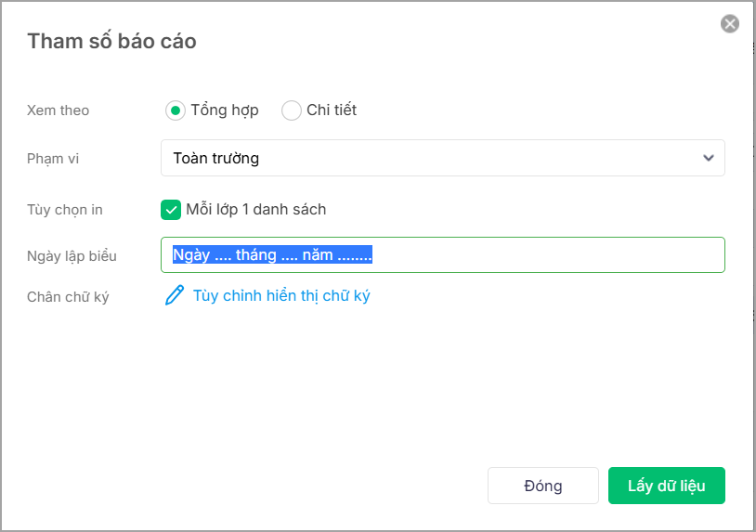The height and width of the screenshot is (532, 756).
Task: Click the pencil edit signature icon
Action: (x=175, y=295)
